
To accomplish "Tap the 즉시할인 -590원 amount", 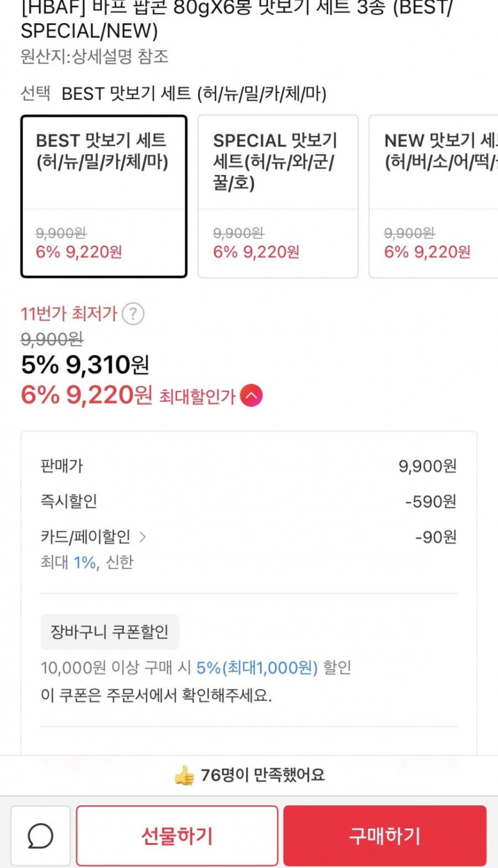I will click(430, 501).
